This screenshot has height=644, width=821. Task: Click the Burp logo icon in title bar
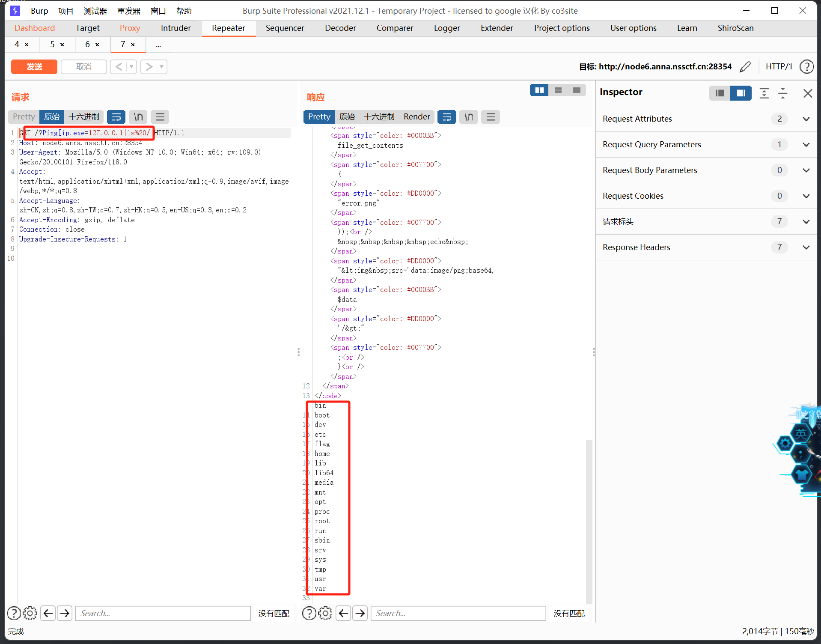tap(15, 11)
